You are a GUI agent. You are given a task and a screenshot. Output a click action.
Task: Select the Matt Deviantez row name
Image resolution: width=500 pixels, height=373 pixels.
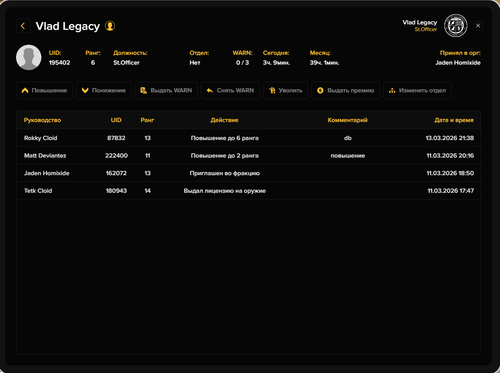point(45,156)
